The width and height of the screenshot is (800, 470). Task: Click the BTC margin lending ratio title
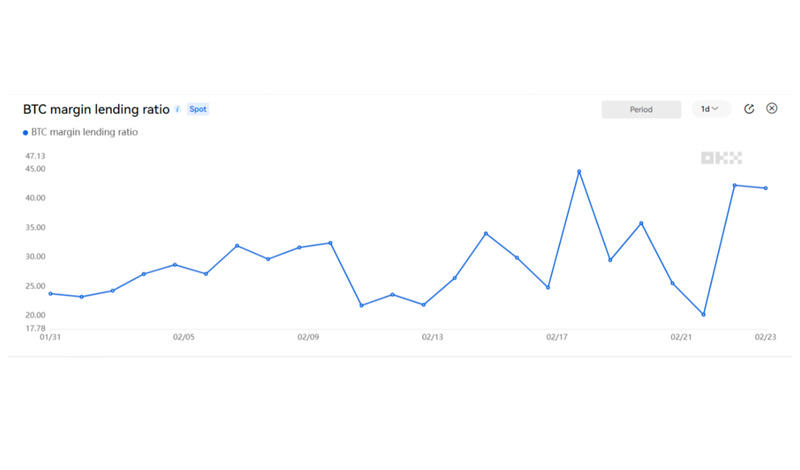coord(96,109)
